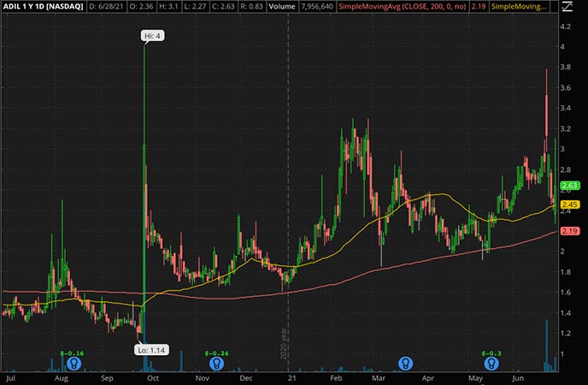This screenshot has height=385, width=588.
Task: Click the lightbulb event icon near Mar
Action: click(x=405, y=364)
